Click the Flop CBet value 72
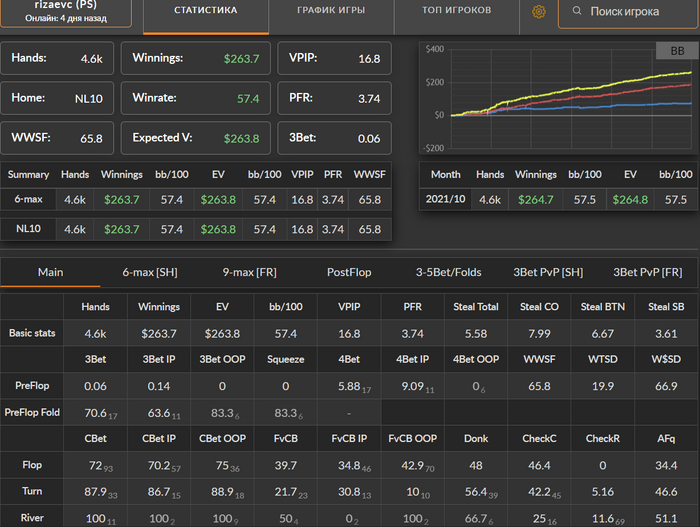This screenshot has width=700, height=527. click(x=96, y=466)
